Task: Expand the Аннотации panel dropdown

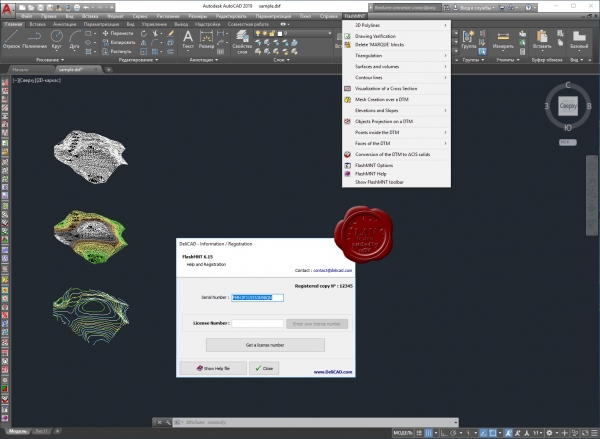Action: coord(204,60)
